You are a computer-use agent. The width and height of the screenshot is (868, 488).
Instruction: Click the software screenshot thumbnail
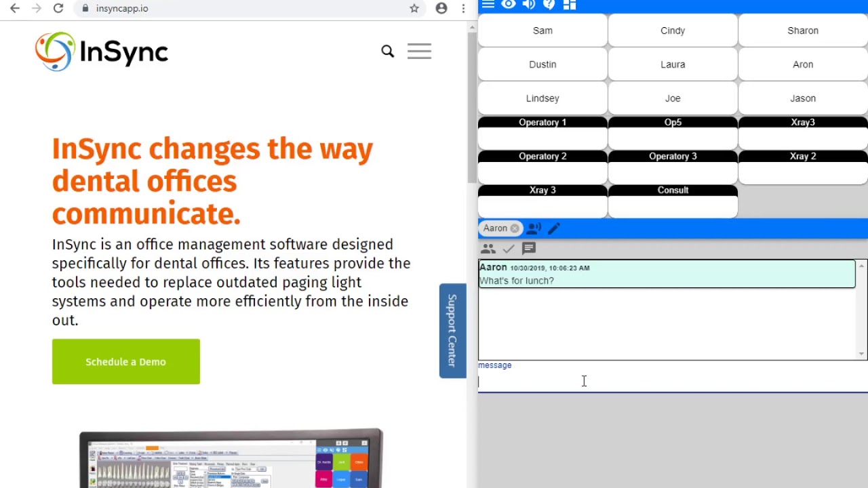pos(231,458)
